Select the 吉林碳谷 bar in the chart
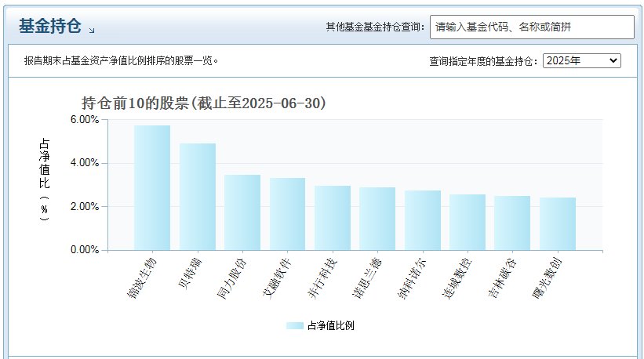644x359 pixels. point(512,223)
